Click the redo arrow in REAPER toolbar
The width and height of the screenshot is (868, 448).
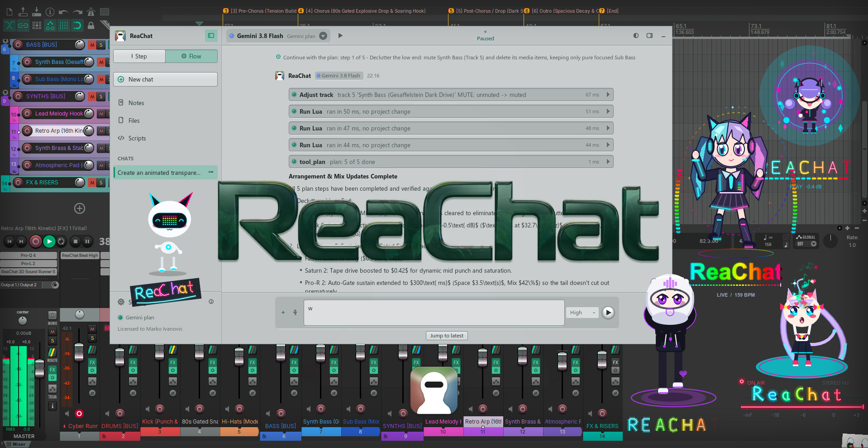[77, 12]
